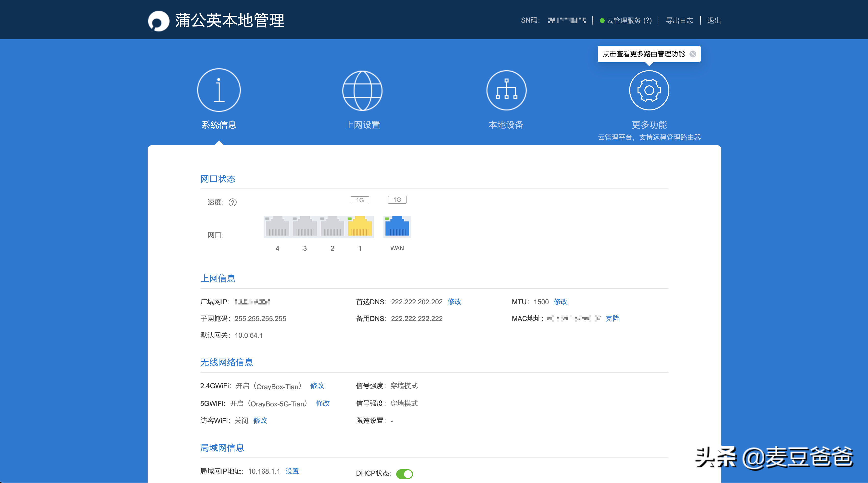
Task: Open the 本地设备 network tree icon
Action: 506,90
